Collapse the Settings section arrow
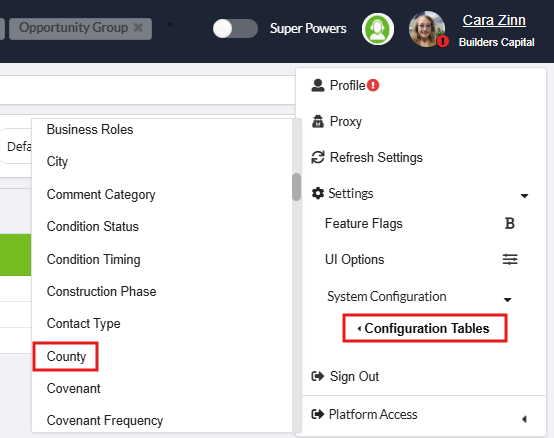This screenshot has height=438, width=554. (x=524, y=195)
